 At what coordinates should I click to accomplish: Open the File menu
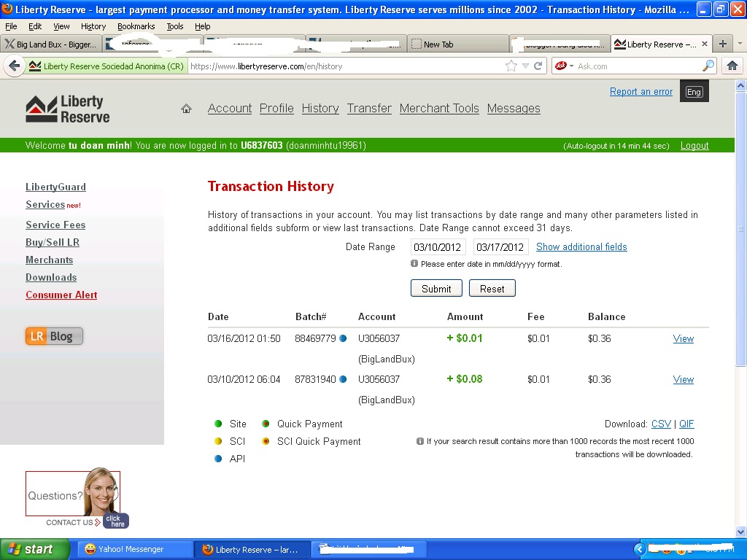11,26
